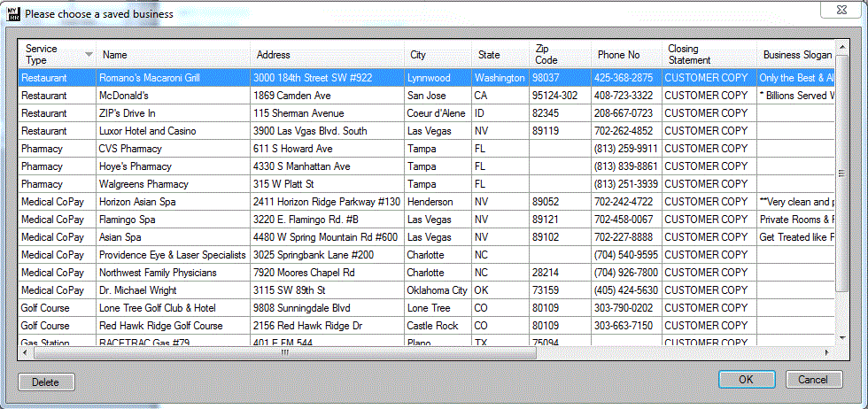Click the Delete button
The height and width of the screenshot is (409, 868).
click(x=46, y=382)
